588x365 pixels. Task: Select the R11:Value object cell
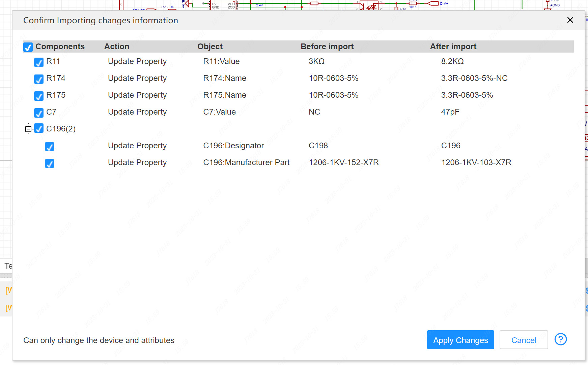coord(221,61)
